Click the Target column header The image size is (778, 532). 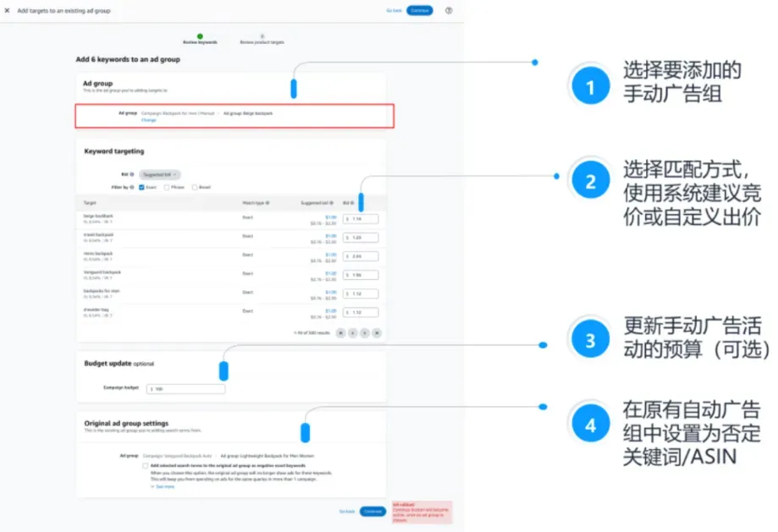click(x=90, y=203)
